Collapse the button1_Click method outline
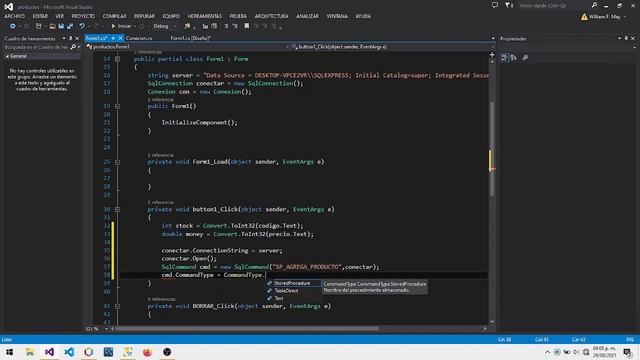 pyautogui.click(x=118, y=209)
